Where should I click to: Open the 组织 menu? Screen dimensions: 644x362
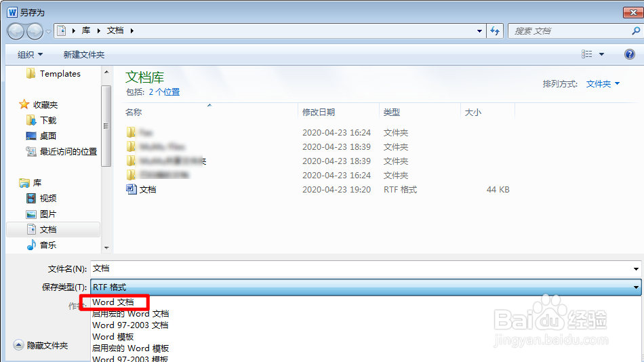coord(30,55)
